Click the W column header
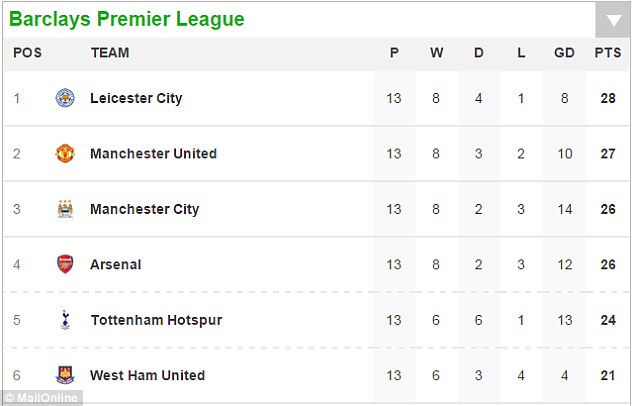Viewport: 634px width, 406px height. [436, 53]
